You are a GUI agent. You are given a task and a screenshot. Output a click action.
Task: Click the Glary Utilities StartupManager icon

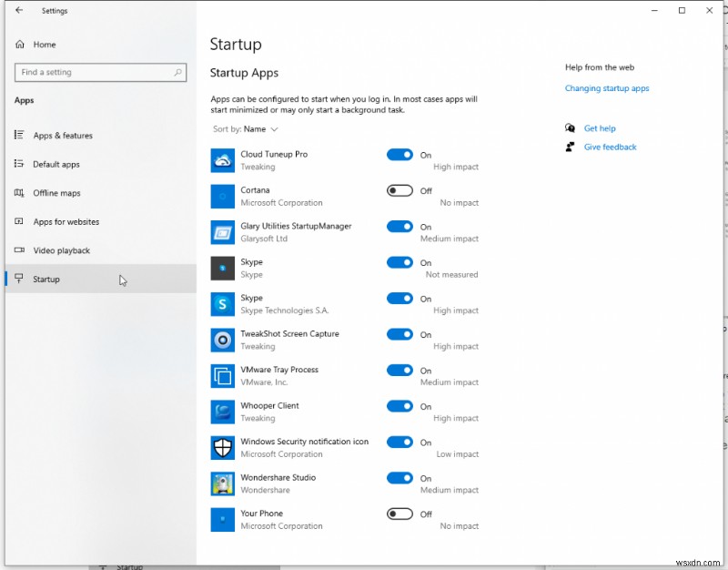[x=221, y=232]
